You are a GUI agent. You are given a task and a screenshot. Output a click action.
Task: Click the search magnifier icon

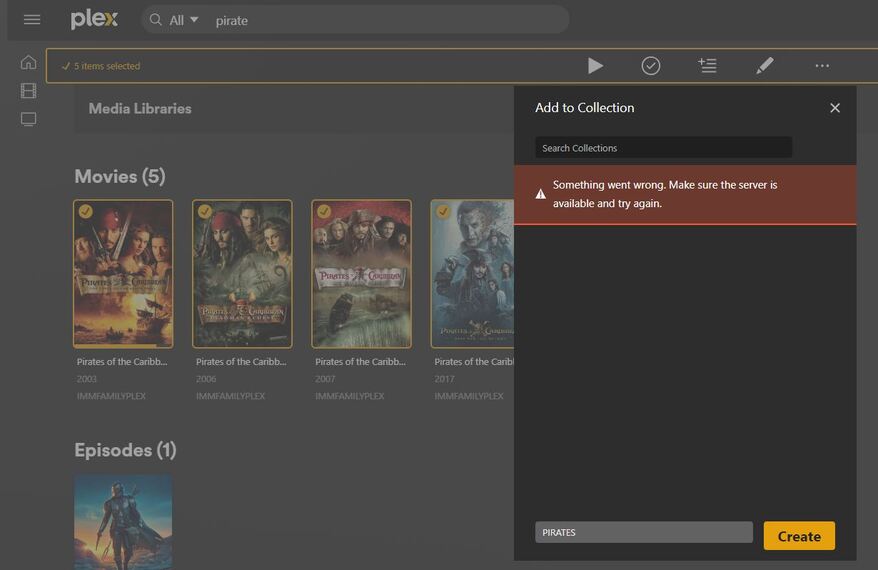156,20
